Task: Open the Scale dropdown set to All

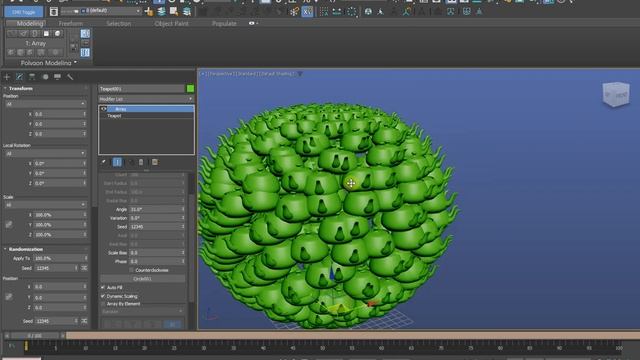Action: (45, 204)
